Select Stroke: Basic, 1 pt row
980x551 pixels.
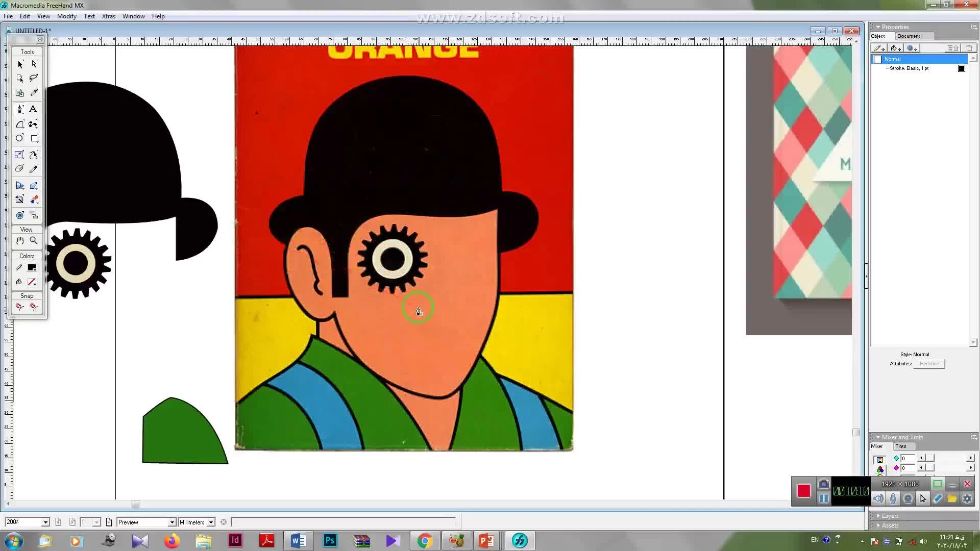[x=919, y=68]
